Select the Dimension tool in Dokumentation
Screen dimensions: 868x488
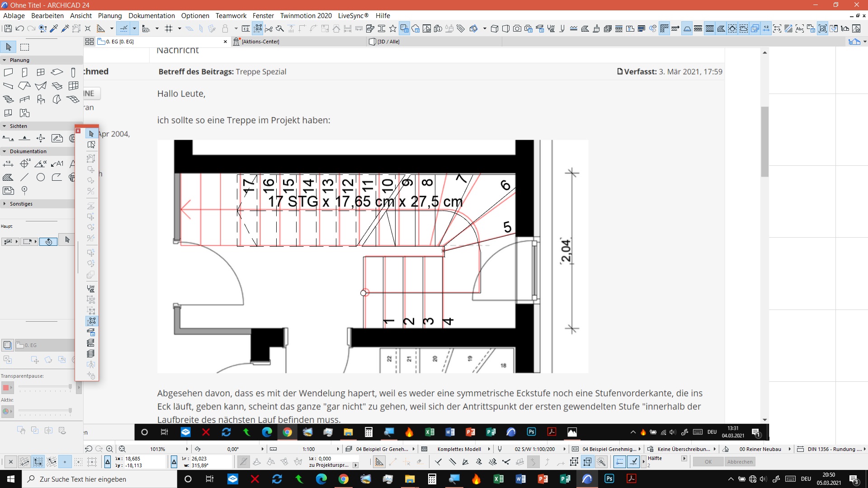pyautogui.click(x=8, y=164)
